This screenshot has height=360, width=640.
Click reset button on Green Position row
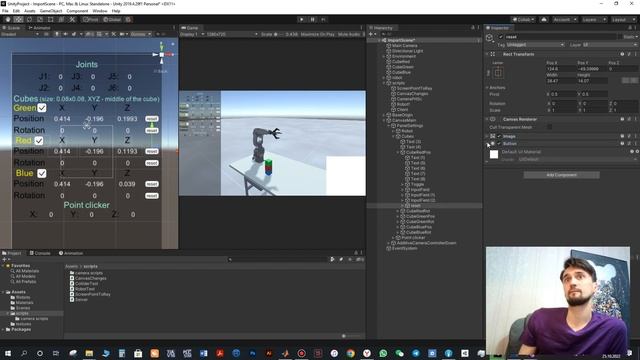pyautogui.click(x=152, y=119)
